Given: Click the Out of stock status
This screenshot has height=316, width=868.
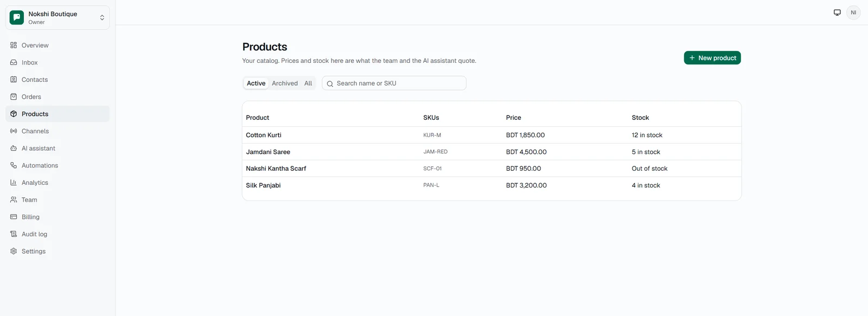Looking at the screenshot, I should (649, 169).
